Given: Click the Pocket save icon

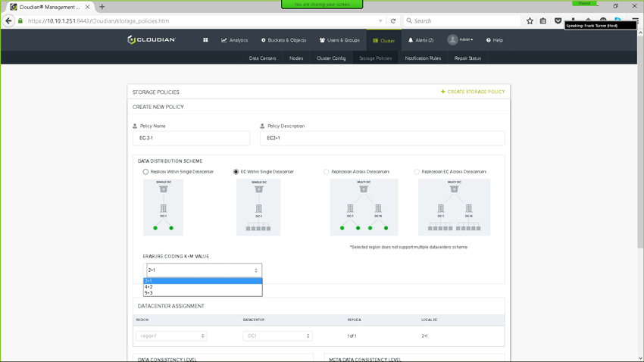Looking at the screenshot, I should pyautogui.click(x=558, y=21).
